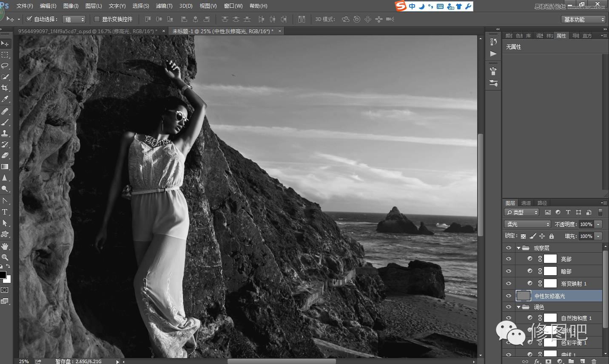Viewport: 609px width, 364px height.
Task: Toggle the 自动选择 checkbox
Action: tap(29, 19)
